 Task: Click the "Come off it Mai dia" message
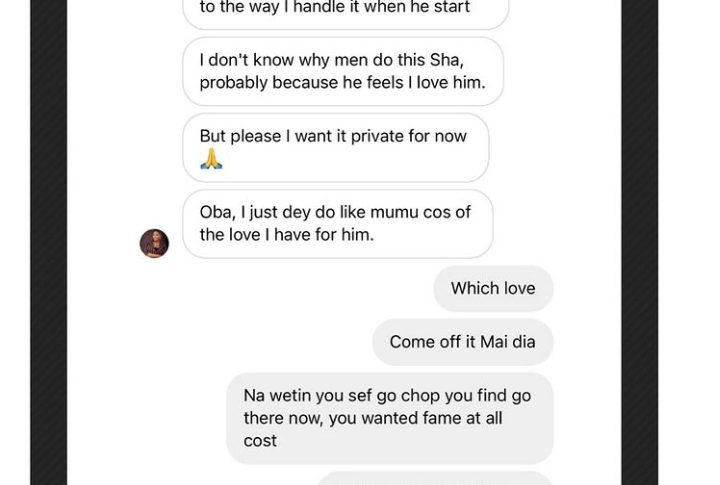tap(462, 342)
